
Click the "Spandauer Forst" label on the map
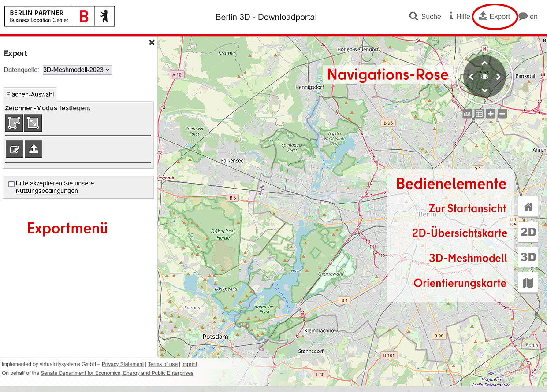[292, 148]
